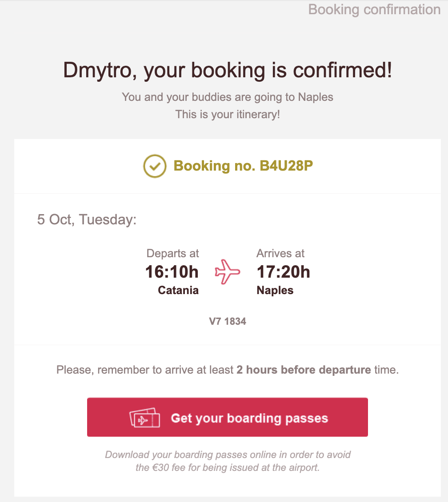Click the €30 airport fee line
Image resolution: width=448 pixels, height=502 pixels.
click(228, 467)
